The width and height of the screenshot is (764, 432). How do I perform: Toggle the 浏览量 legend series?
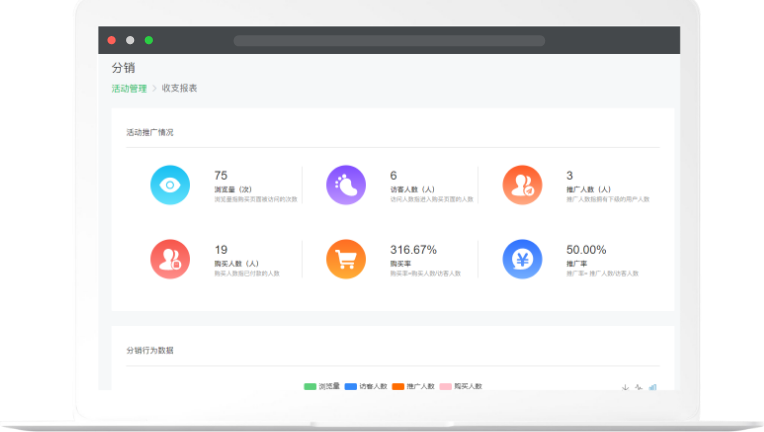(322, 386)
